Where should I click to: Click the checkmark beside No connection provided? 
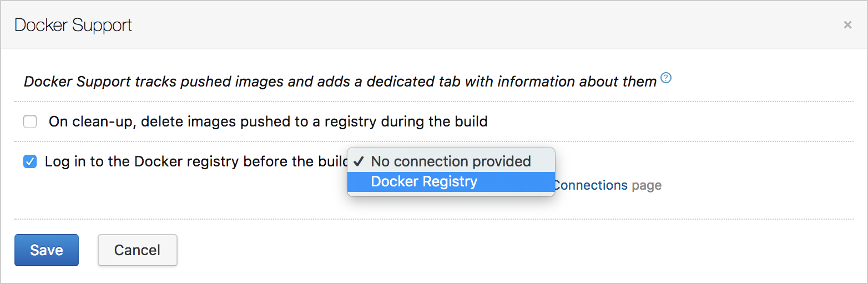(x=359, y=161)
